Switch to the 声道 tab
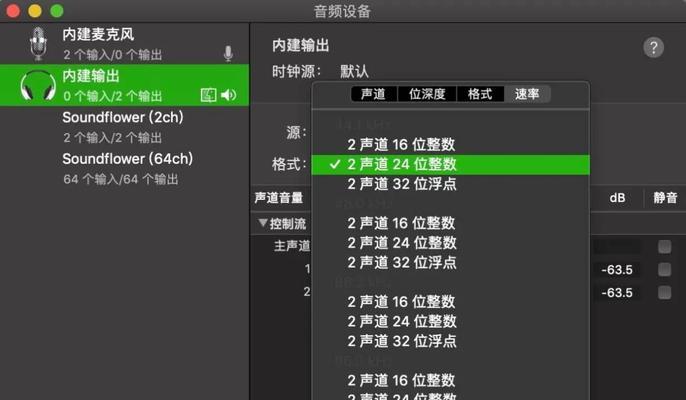The image size is (686, 400). pos(374,94)
